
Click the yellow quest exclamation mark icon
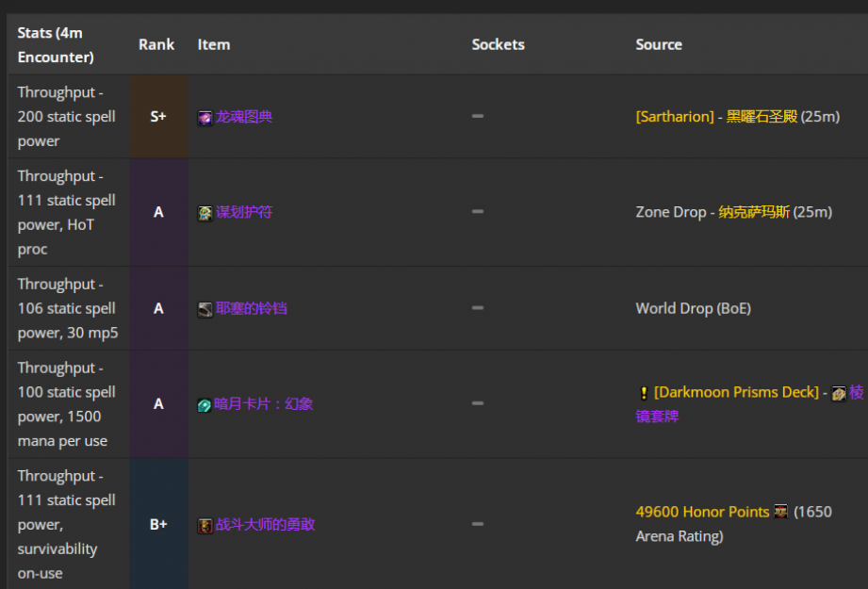(644, 393)
